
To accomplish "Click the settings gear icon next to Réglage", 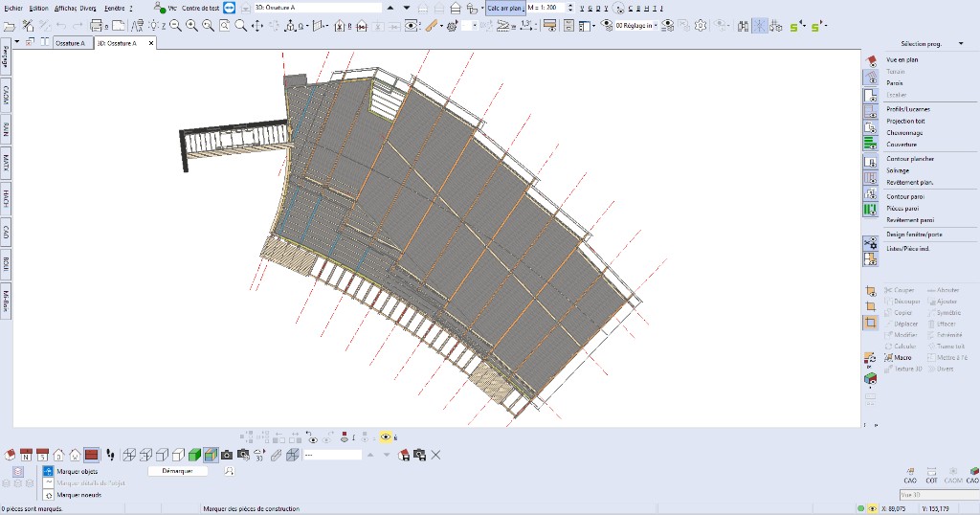I will click(x=701, y=26).
